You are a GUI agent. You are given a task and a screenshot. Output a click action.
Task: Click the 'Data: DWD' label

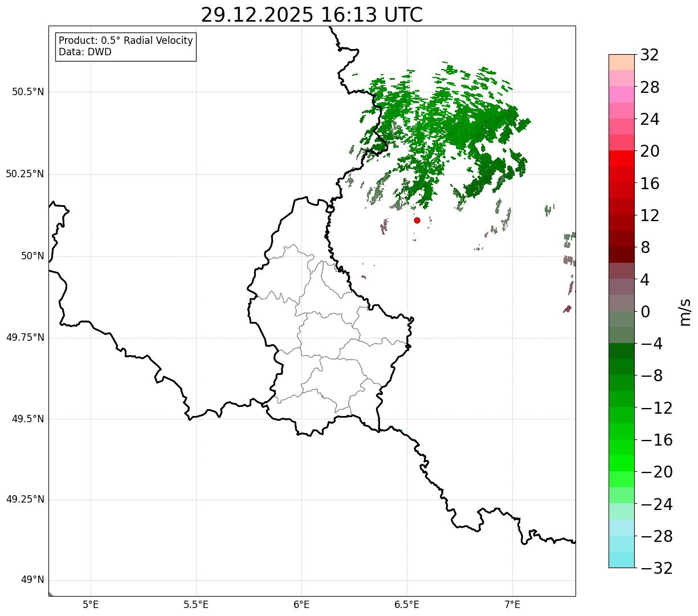[85, 52]
